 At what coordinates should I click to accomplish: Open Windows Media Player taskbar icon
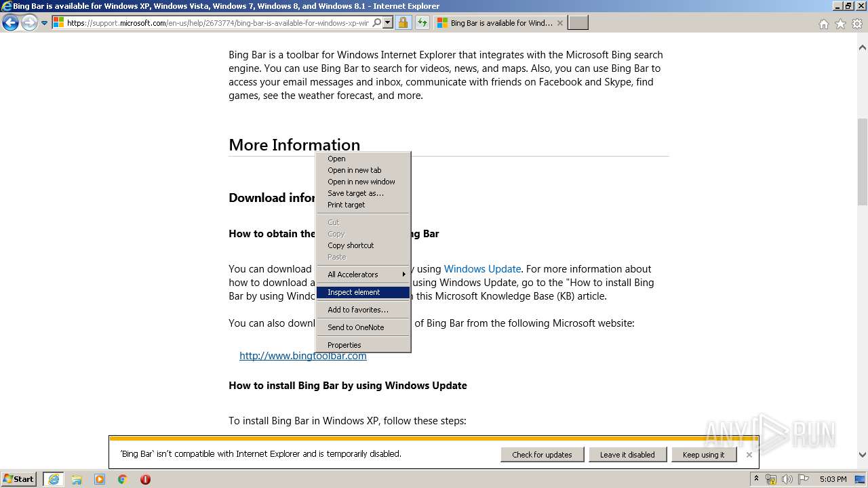(100, 479)
